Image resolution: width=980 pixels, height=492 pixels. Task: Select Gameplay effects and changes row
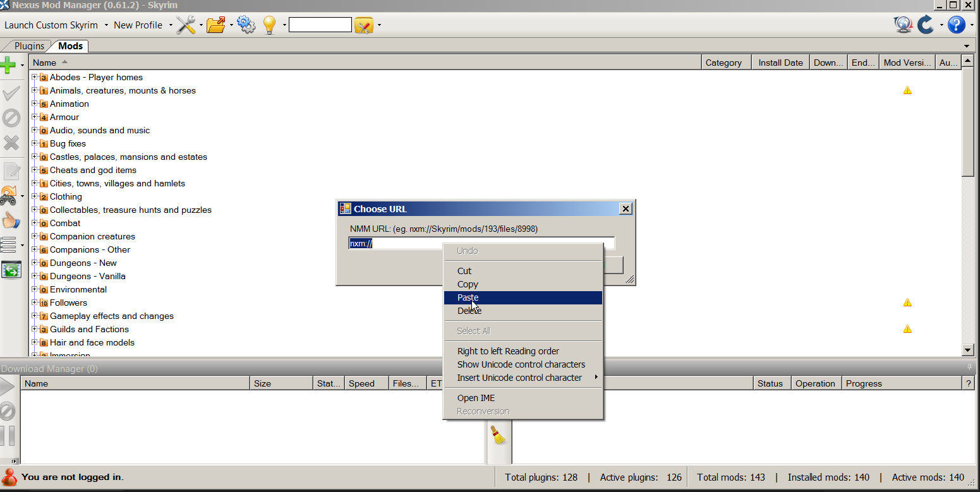112,316
